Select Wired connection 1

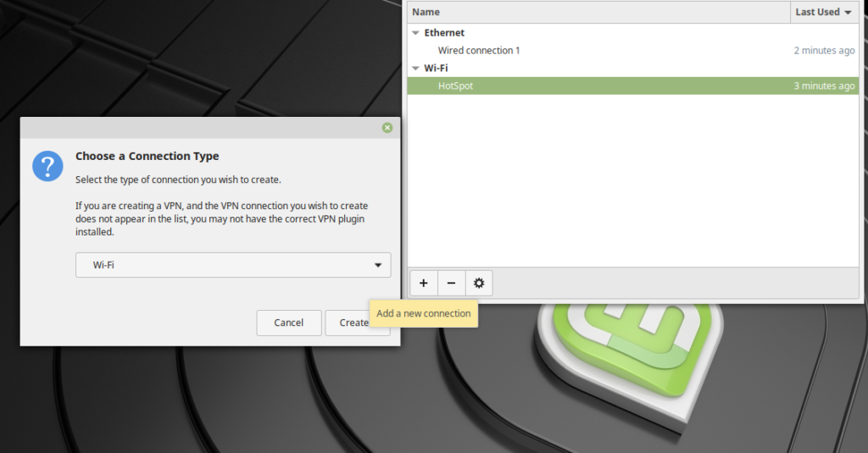(632, 50)
